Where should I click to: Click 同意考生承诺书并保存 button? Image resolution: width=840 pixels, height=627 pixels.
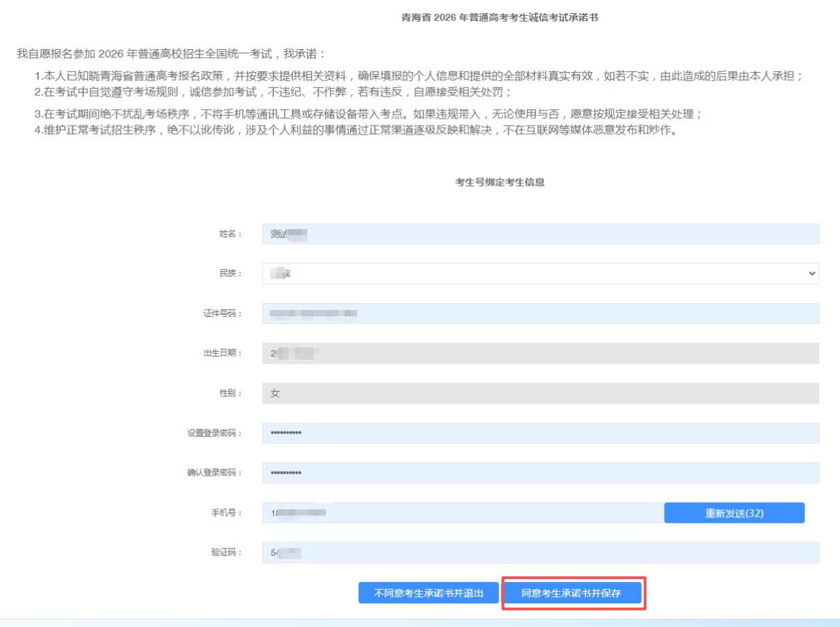click(x=571, y=593)
